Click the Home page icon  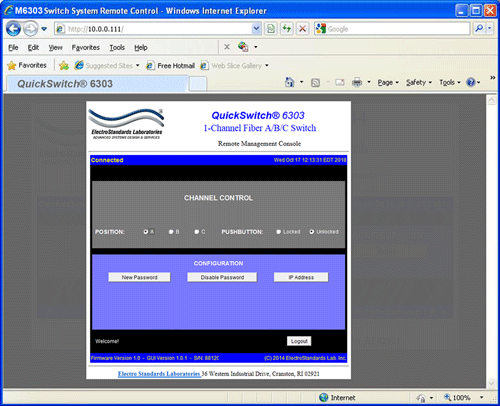click(290, 82)
